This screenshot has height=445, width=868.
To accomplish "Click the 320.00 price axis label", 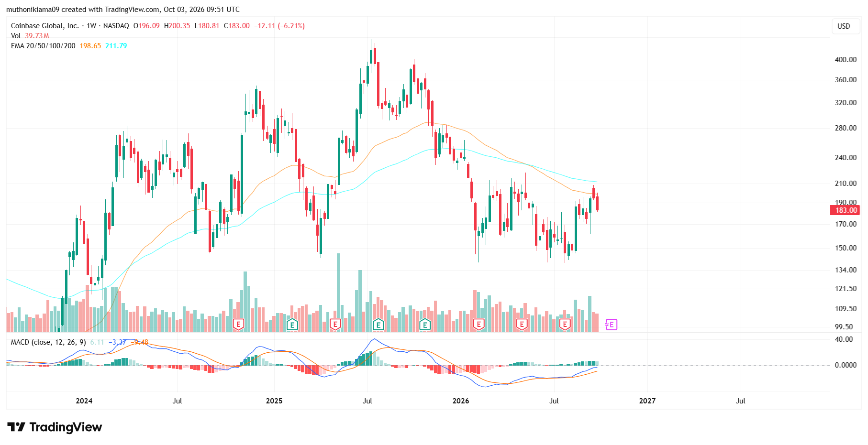I will pos(846,103).
